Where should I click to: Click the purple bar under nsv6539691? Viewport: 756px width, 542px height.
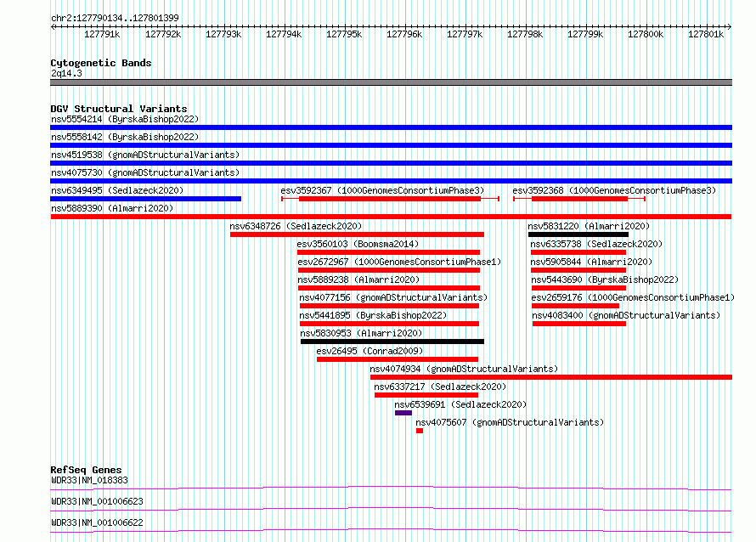[x=403, y=413]
